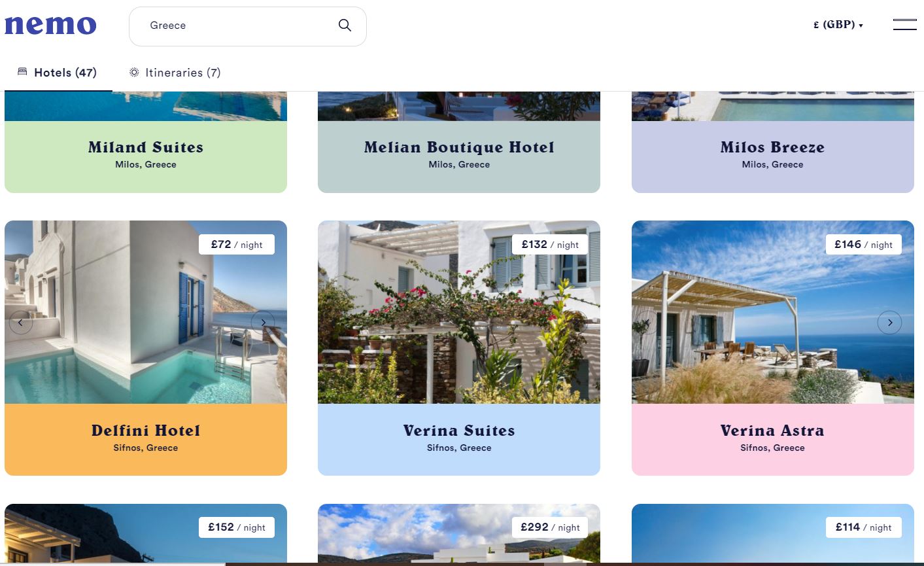The width and height of the screenshot is (924, 566).
Task: Click the bed icon beside Hotels
Action: pyautogui.click(x=22, y=72)
